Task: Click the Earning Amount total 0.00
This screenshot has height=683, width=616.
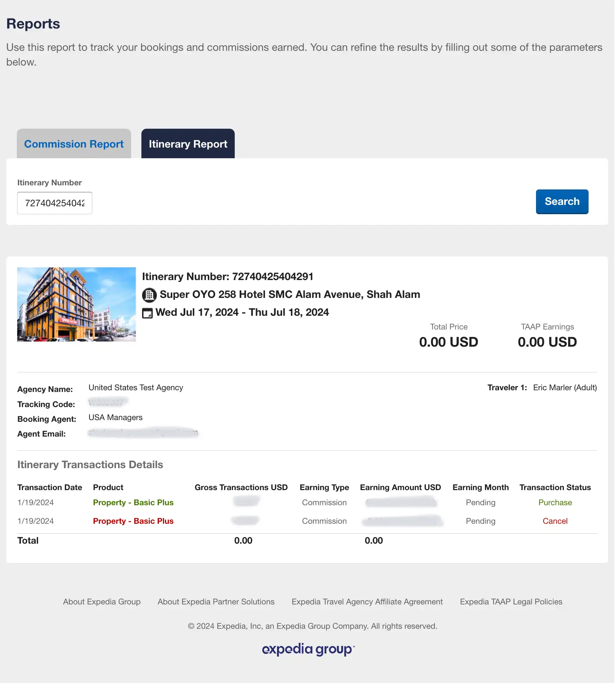Action: (x=374, y=541)
